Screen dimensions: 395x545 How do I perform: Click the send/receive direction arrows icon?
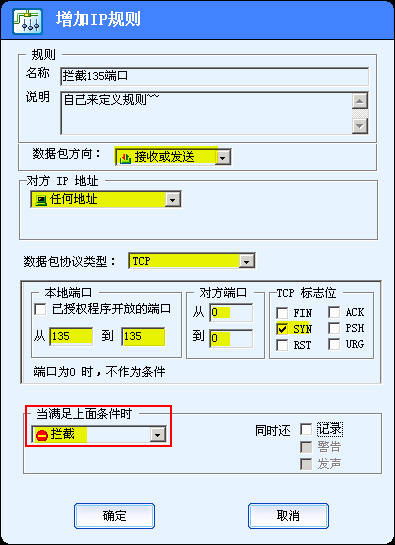tap(125, 158)
